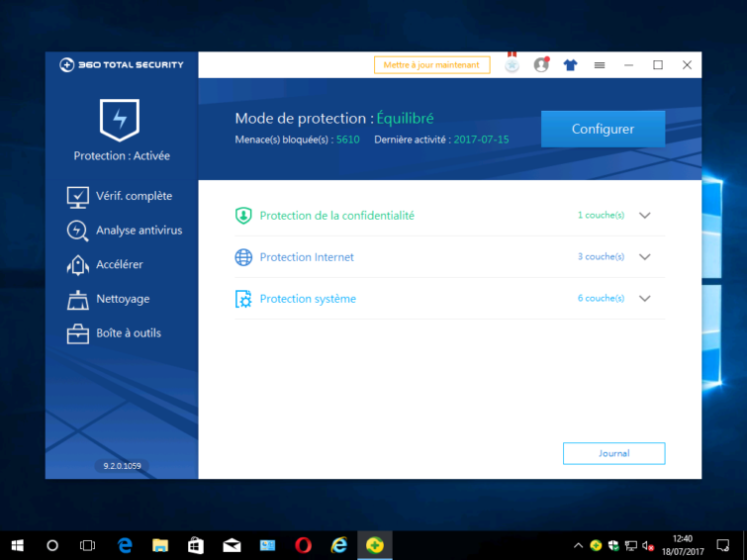Open the blue tile app in taskbar
Screen dimensions: 747x560
tap(267, 545)
